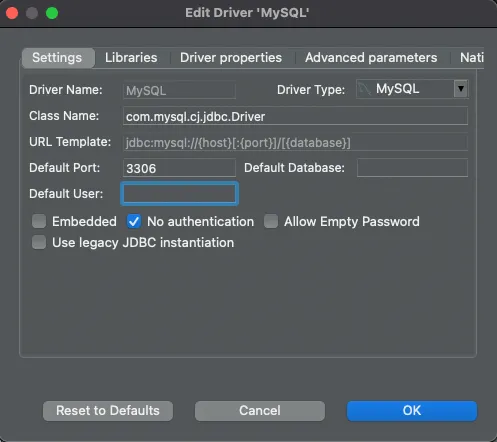The width and height of the screenshot is (497, 442).
Task: Edit the Class Name field
Action: click(x=295, y=116)
